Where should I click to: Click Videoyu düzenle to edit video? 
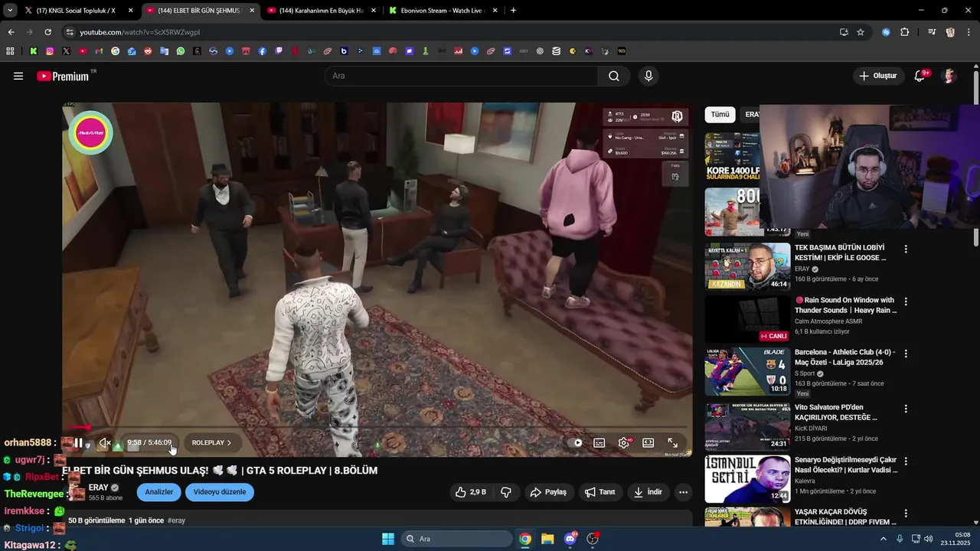[x=220, y=492]
